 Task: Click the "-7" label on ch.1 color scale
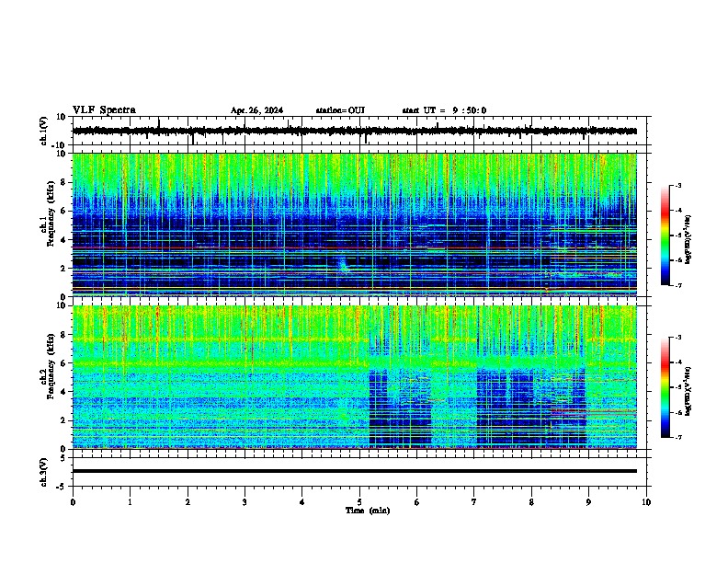coord(678,285)
